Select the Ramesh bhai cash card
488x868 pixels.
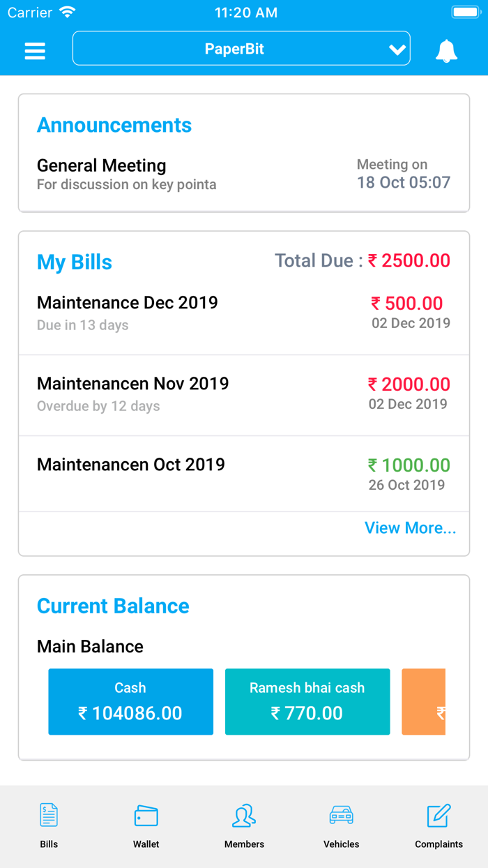pyautogui.click(x=307, y=702)
